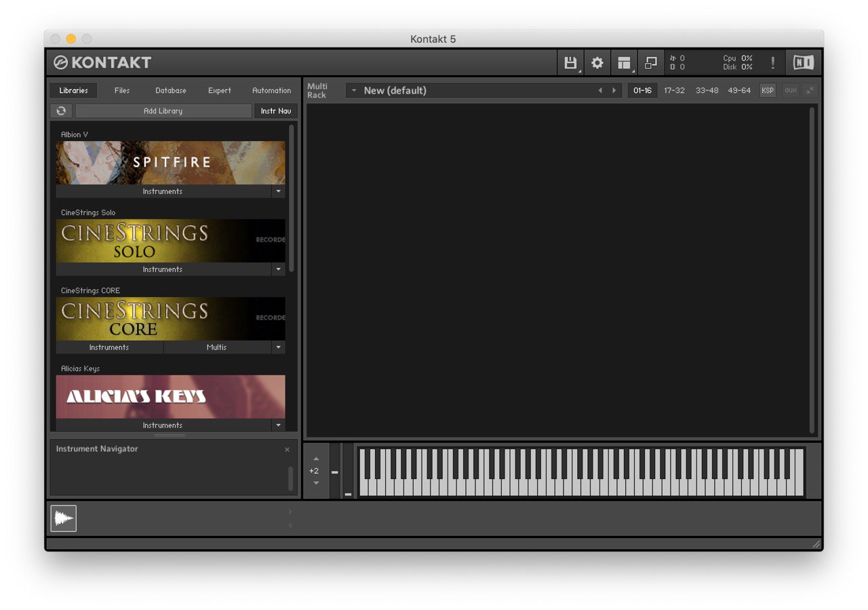Toggle the aux sends view

(791, 90)
